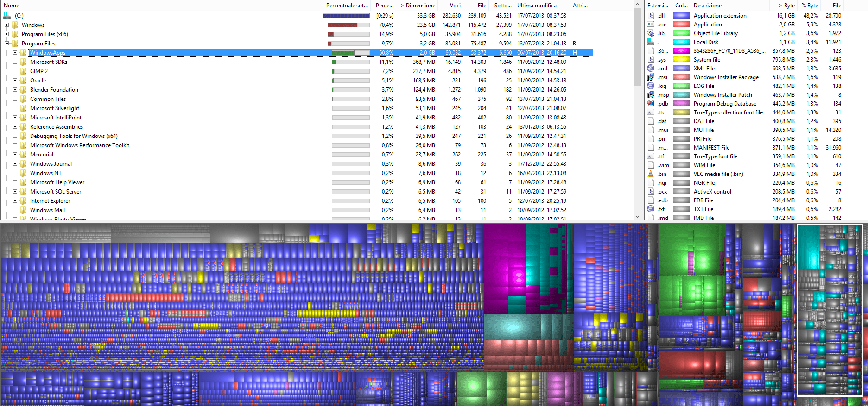Image resolution: width=868 pixels, height=406 pixels.
Task: Select the Microsoft IntelliPoint folder row
Action: [297, 118]
